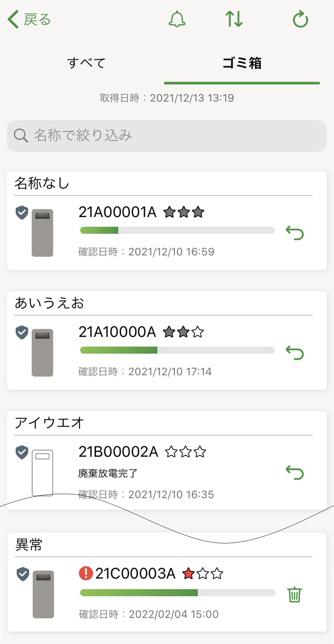This screenshot has width=334, height=644.
Task: Select the ゴミ箱 tab
Action: point(242,63)
